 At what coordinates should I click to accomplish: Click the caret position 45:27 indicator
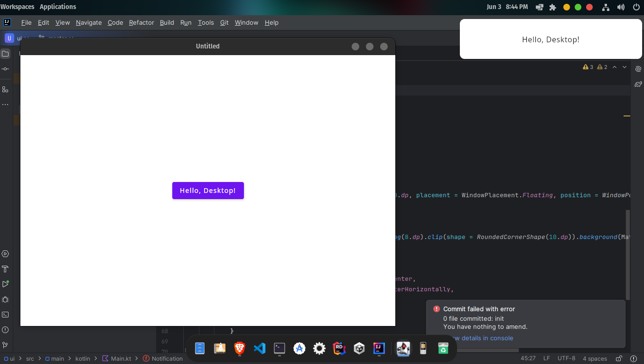[x=528, y=359]
